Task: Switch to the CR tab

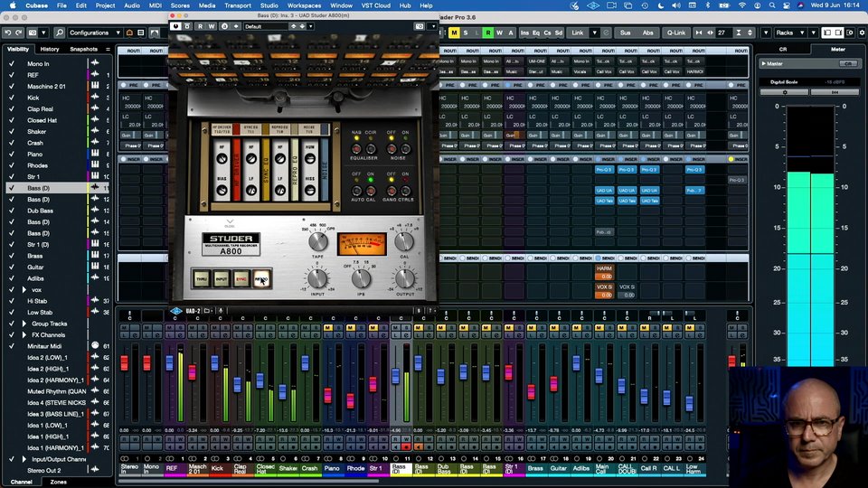Action: pyautogui.click(x=783, y=49)
